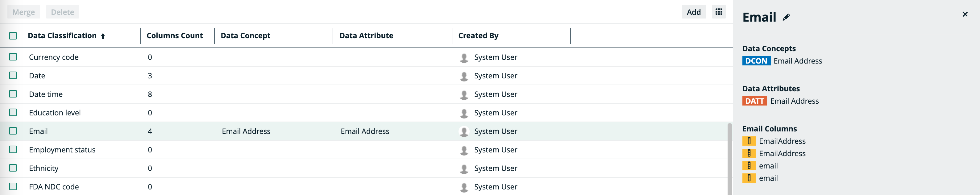This screenshot has height=195, width=980.
Task: Select the Currency code classification
Action: tap(54, 57)
